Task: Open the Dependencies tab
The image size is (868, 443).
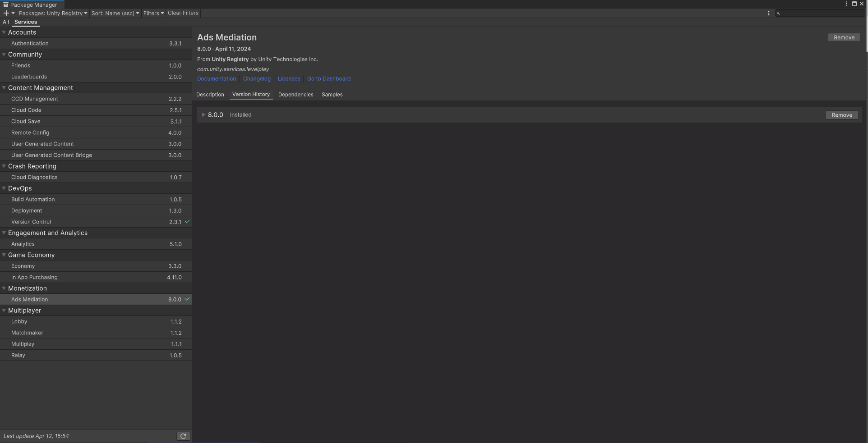Action: pos(296,95)
